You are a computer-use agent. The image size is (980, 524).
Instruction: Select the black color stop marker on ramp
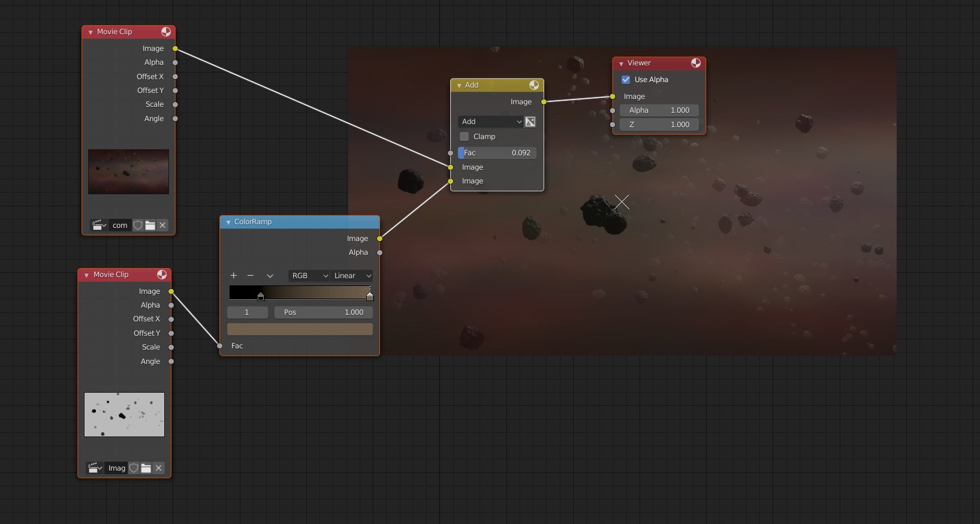pos(261,296)
